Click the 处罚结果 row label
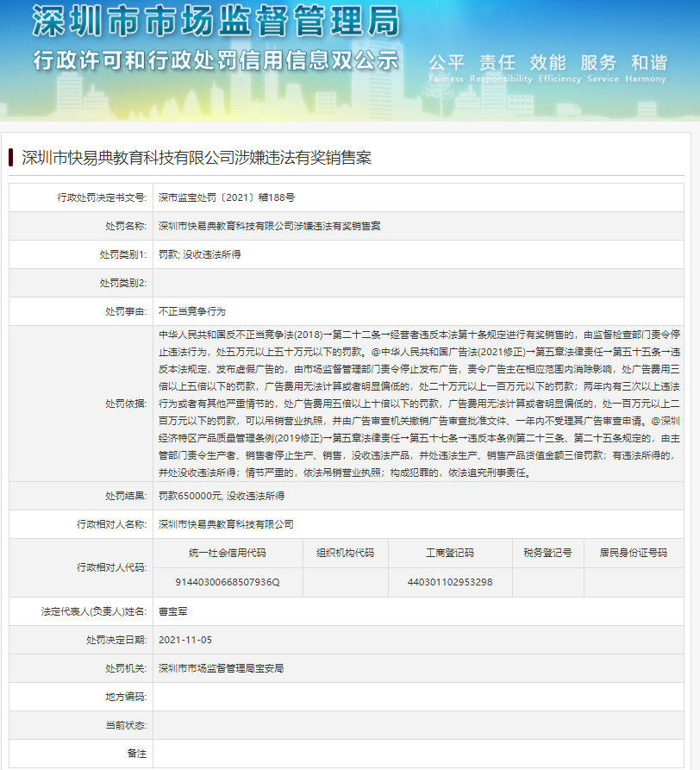This screenshot has width=700, height=770. [x=126, y=496]
